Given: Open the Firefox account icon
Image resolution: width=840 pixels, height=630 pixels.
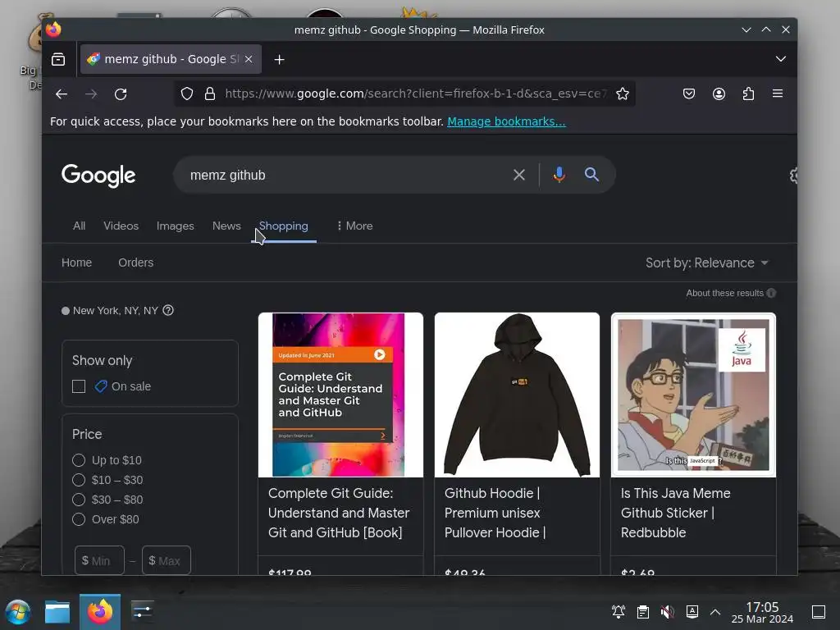Looking at the screenshot, I should (x=719, y=94).
